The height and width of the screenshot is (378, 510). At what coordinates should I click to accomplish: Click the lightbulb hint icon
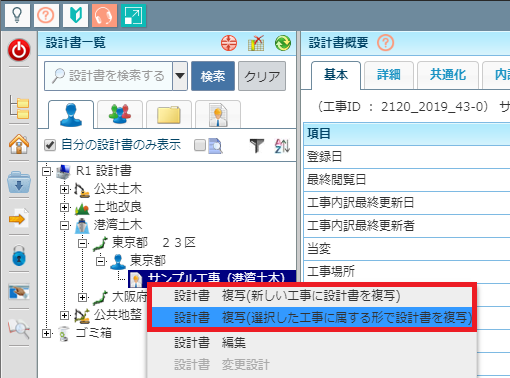[x=17, y=15]
